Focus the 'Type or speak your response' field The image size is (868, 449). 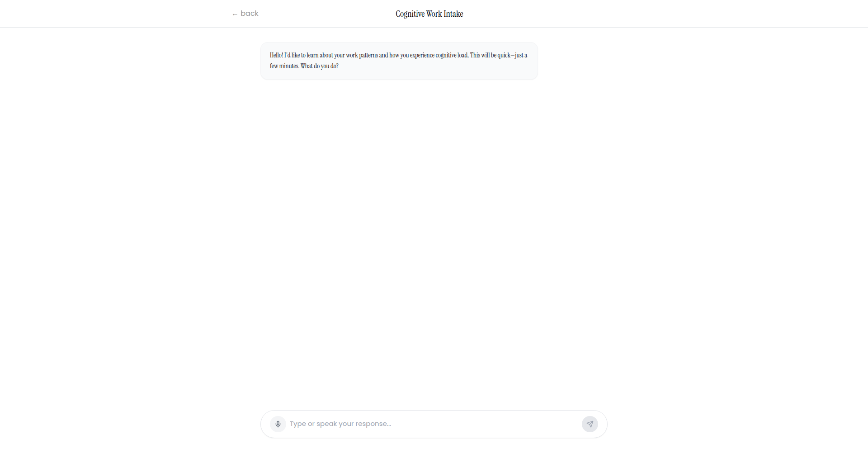coord(434,424)
